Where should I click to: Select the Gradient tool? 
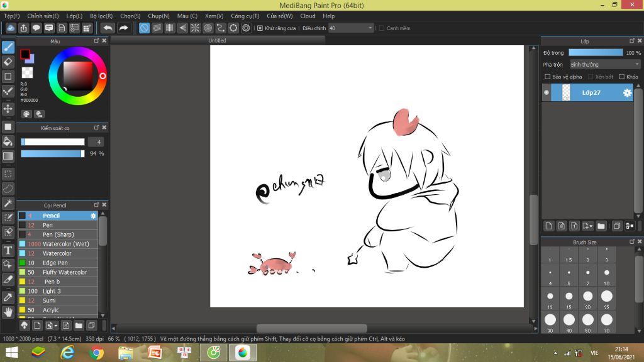point(8,156)
